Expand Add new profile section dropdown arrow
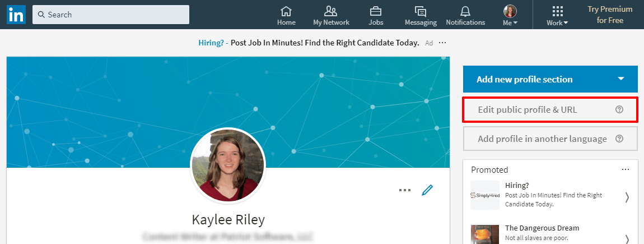This screenshot has width=644, height=244. [620, 79]
